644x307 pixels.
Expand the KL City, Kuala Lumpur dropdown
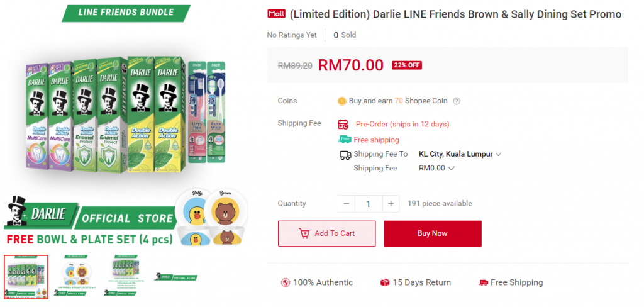tap(498, 154)
